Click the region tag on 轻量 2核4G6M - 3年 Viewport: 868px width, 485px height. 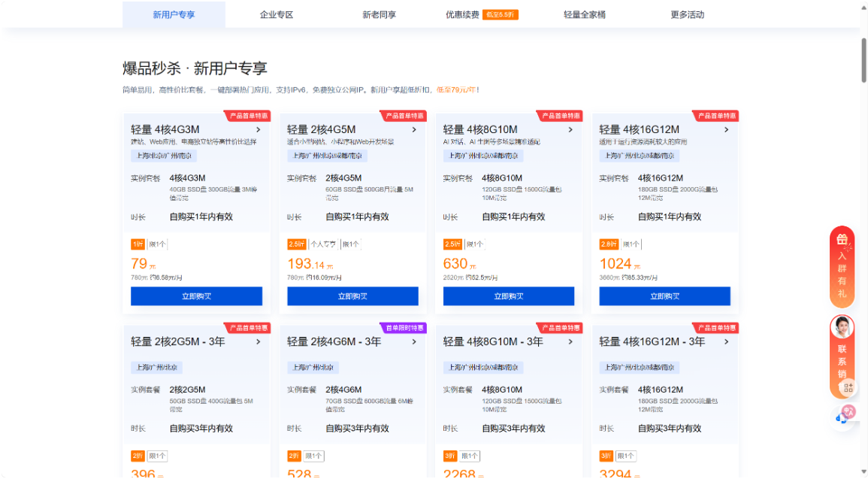[313, 368]
